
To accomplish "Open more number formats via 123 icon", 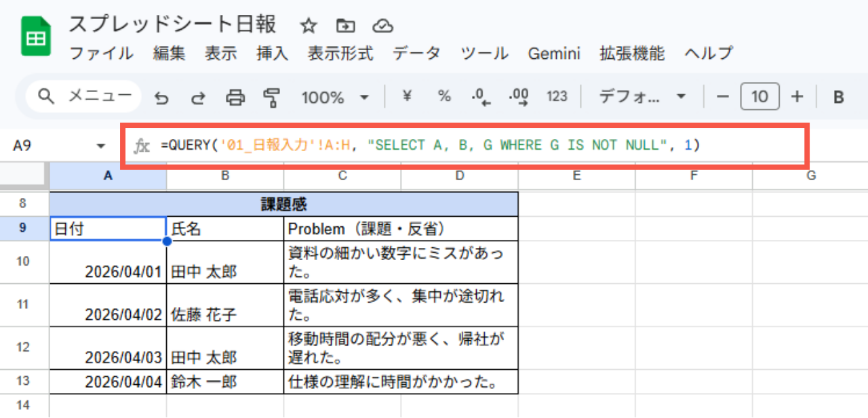I will [x=557, y=97].
